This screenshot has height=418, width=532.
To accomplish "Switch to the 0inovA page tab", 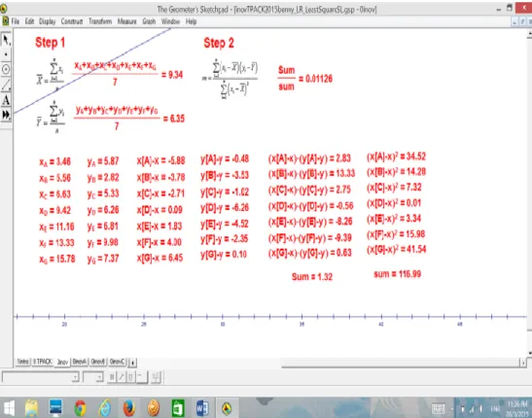I will tap(80, 362).
